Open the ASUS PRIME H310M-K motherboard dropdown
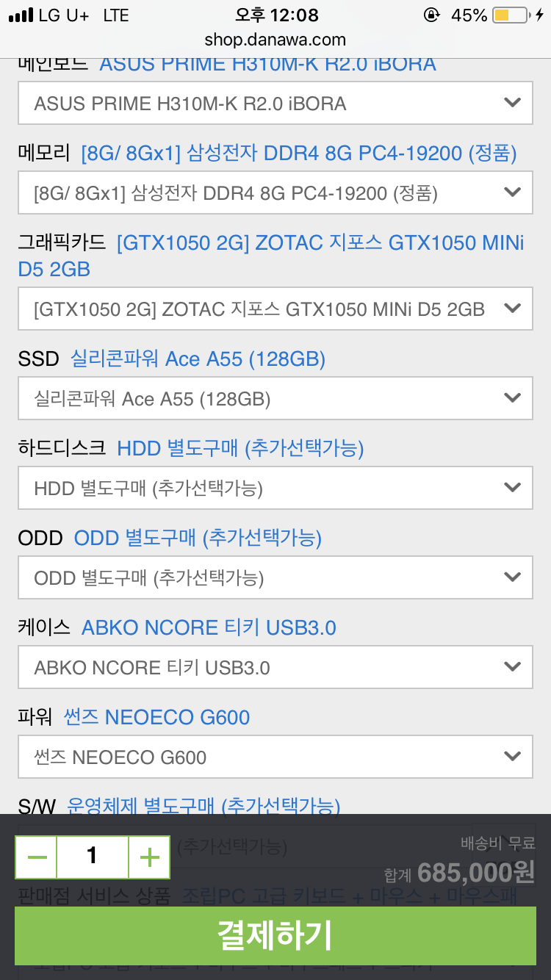The image size is (551, 980). click(x=275, y=103)
